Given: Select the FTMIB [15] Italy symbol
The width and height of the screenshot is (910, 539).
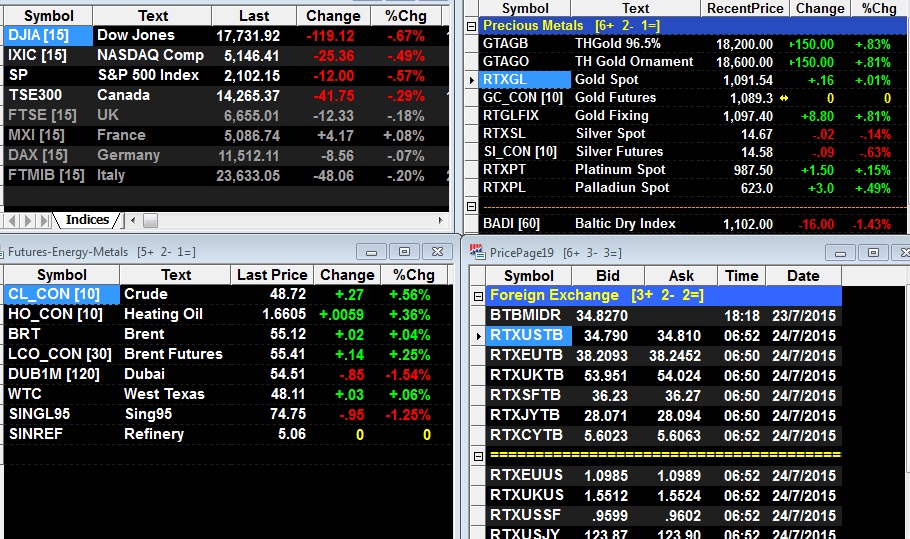Looking at the screenshot, I should (x=48, y=175).
